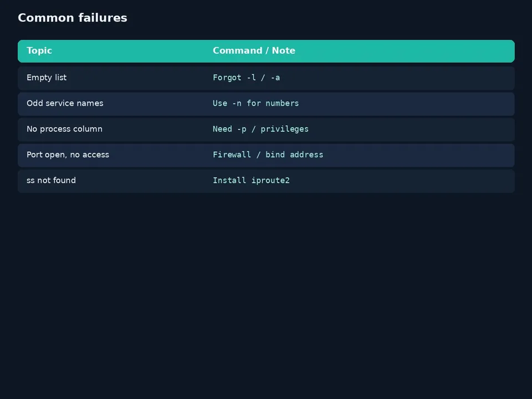Screen dimensions: 532x399
Task: Click empty right area of 'Empty list' row
Action: pyautogui.click(x=407, y=78)
